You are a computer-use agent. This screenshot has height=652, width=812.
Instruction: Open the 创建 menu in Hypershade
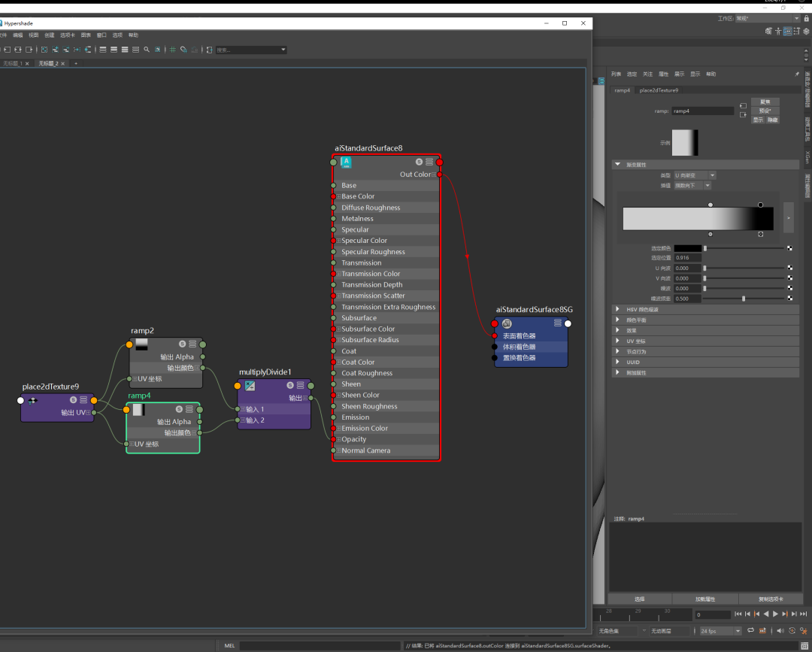pyautogui.click(x=49, y=35)
